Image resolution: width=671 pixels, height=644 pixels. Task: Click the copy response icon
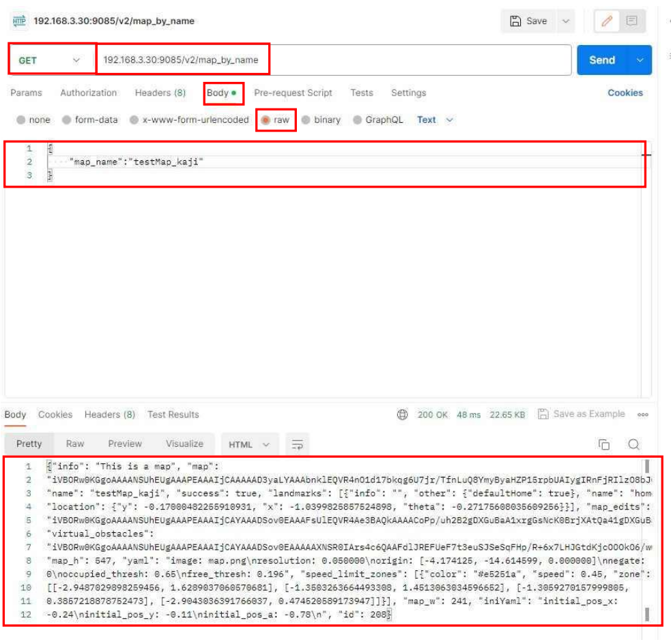604,445
